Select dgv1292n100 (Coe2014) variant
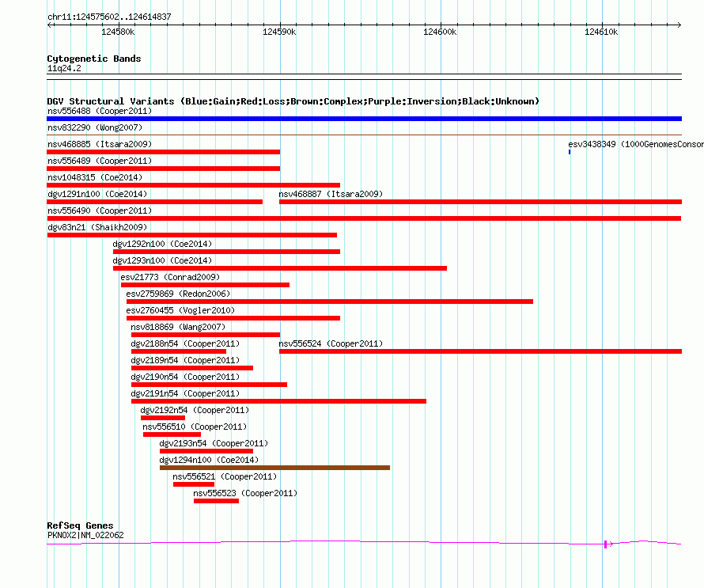This screenshot has width=704, height=588. pyautogui.click(x=162, y=244)
